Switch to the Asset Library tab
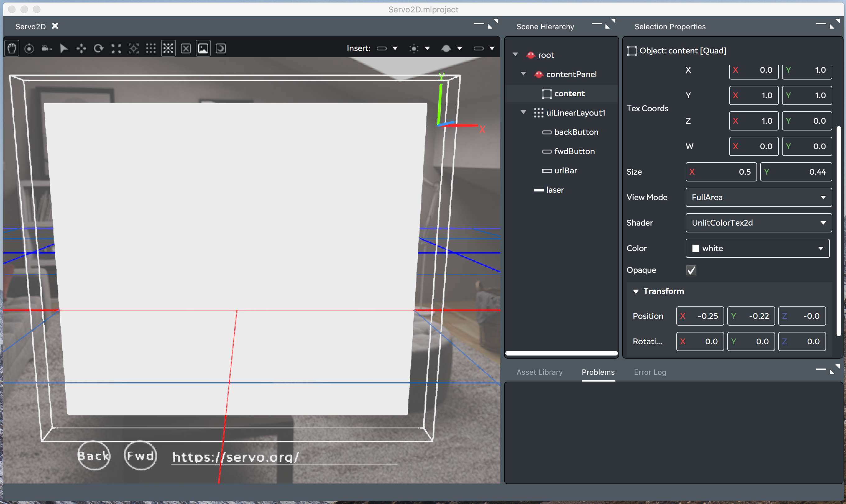The image size is (846, 504). [x=540, y=371]
